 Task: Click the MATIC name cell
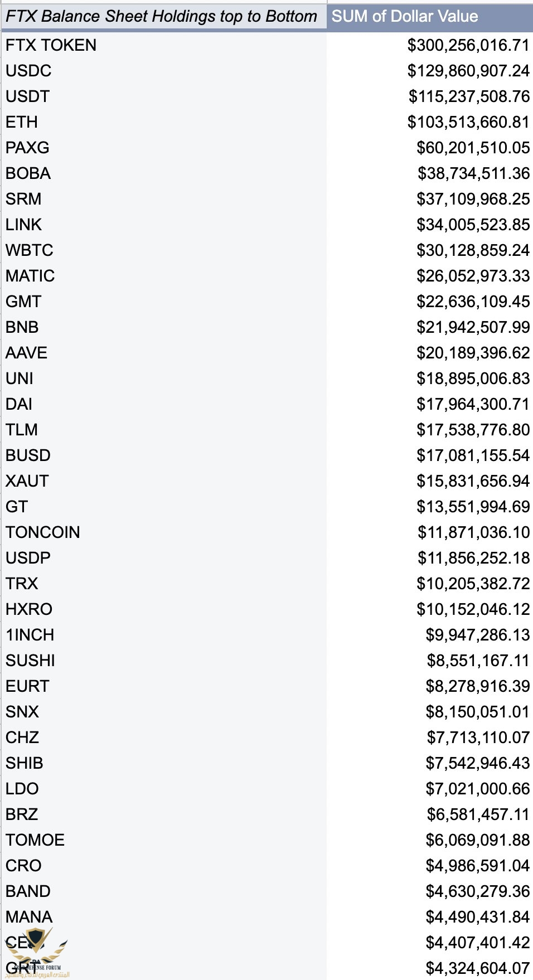[x=30, y=276]
